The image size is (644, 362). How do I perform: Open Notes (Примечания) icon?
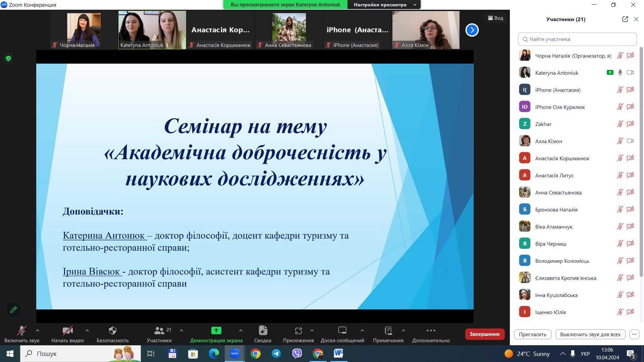(388, 331)
